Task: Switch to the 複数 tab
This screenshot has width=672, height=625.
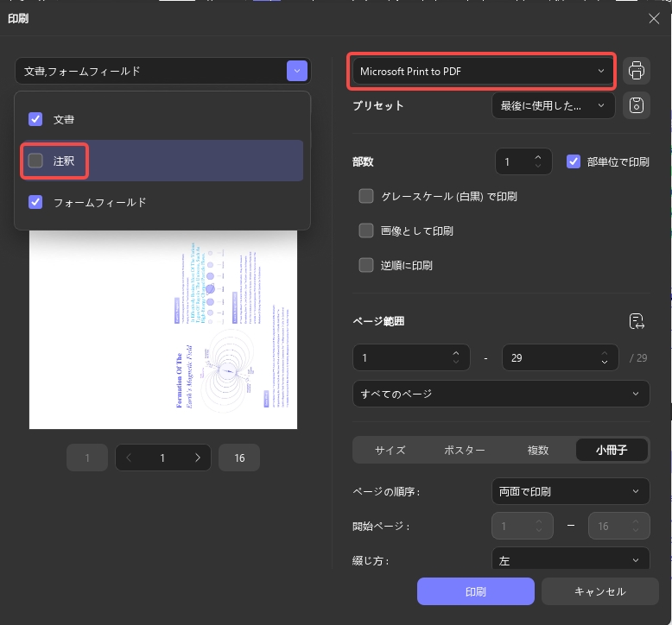Action: 538,451
